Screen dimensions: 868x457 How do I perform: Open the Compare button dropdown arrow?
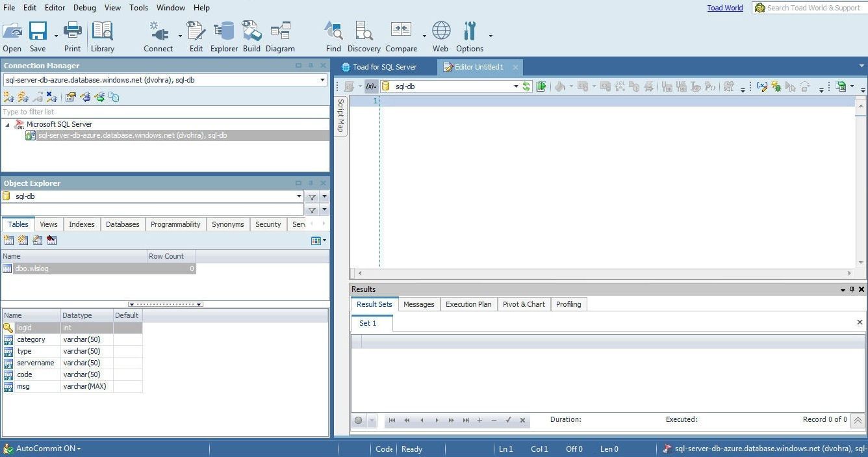424,35
